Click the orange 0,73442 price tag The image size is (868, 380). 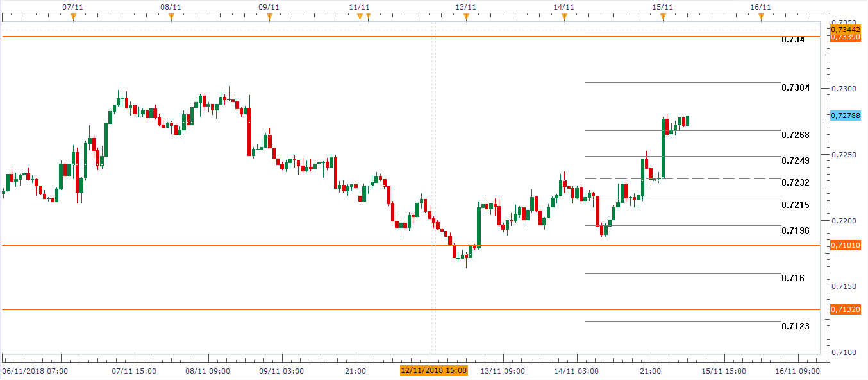[845, 30]
